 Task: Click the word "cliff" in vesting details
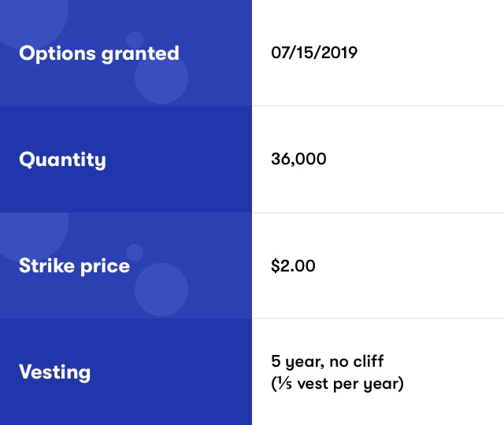(369, 360)
